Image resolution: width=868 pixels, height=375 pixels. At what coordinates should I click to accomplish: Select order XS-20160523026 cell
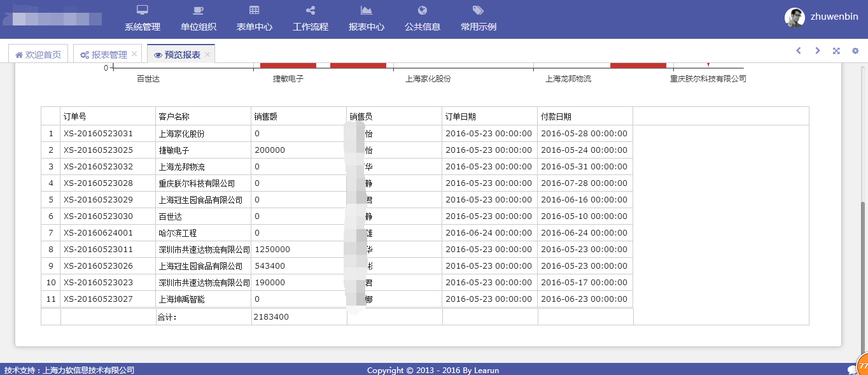108,266
